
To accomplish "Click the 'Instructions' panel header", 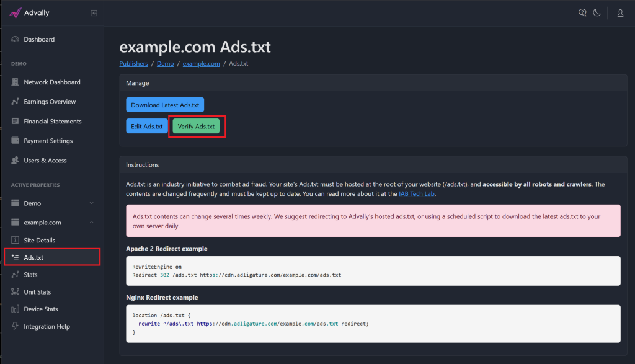I will click(373, 165).
